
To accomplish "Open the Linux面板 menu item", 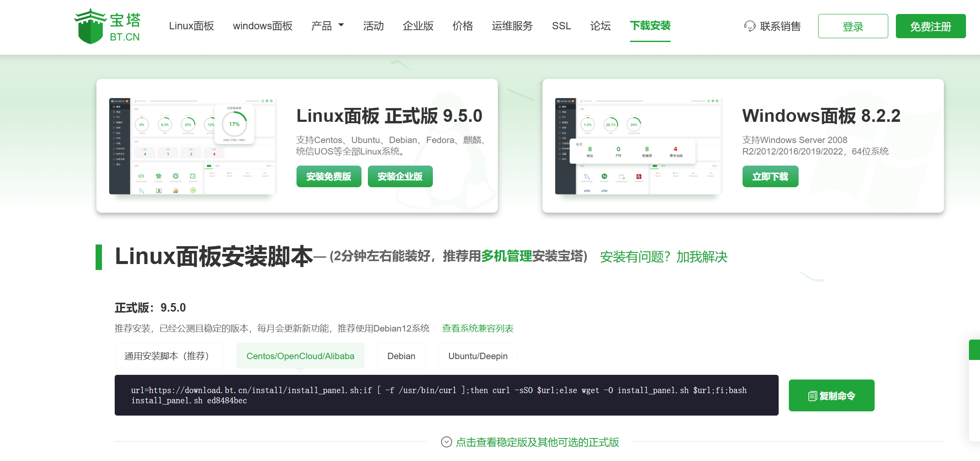I will [x=191, y=26].
